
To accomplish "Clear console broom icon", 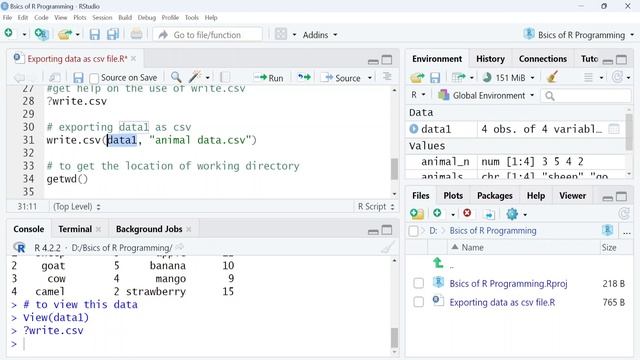I will [387, 247].
